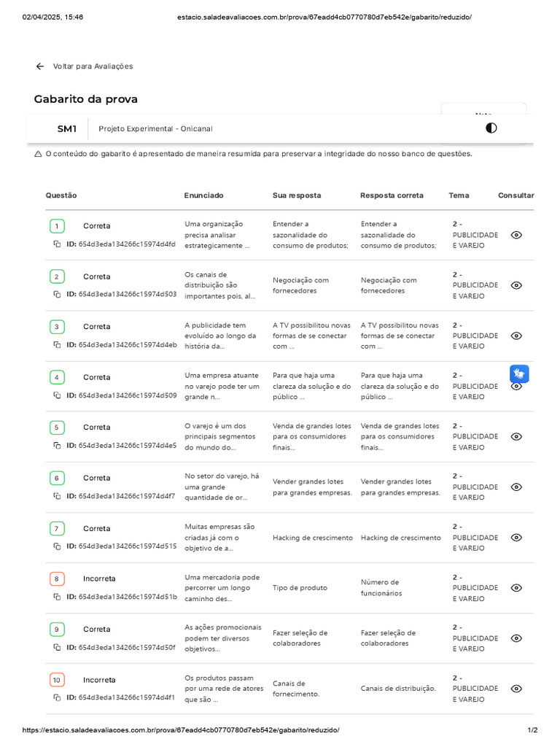The width and height of the screenshot is (560, 747).
Task: Click the back arrow to Avaliações
Action: click(40, 66)
